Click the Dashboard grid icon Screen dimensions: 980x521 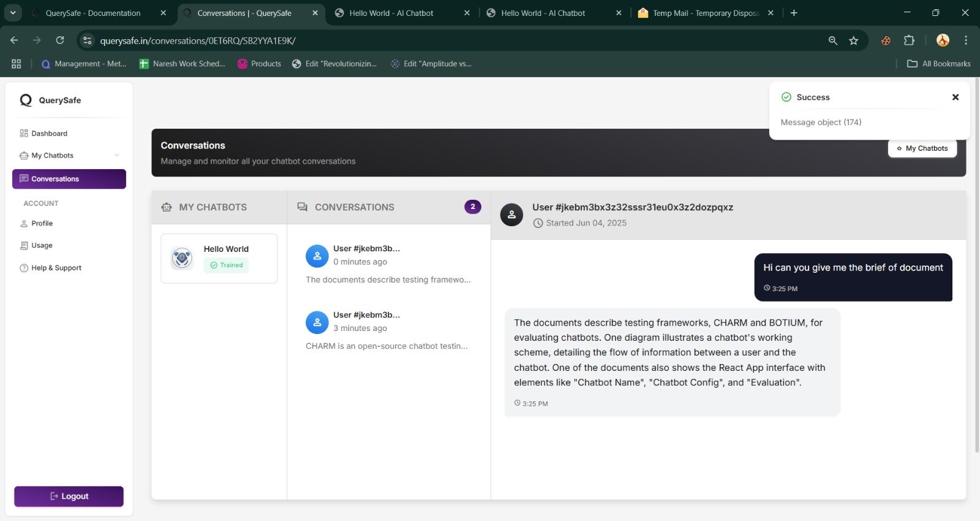click(24, 133)
